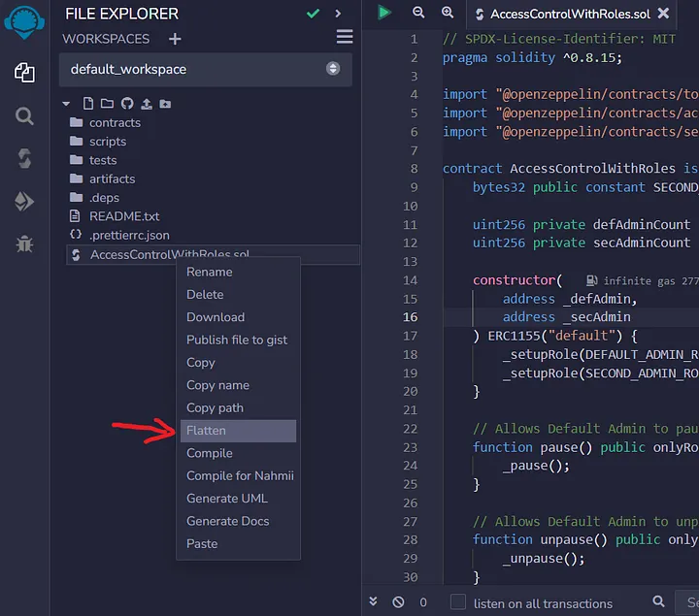Clear the terminal with the ban icon
This screenshot has height=616, width=699.
click(398, 602)
